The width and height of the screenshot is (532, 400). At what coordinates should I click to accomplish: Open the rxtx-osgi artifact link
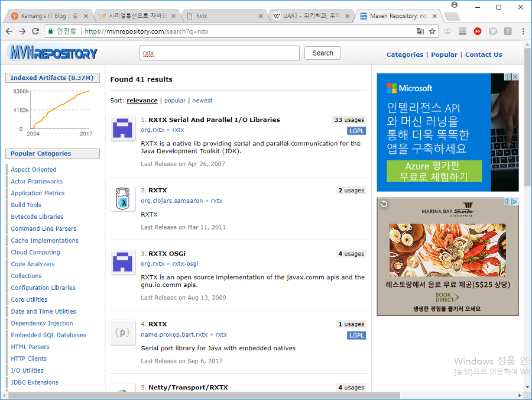pyautogui.click(x=185, y=264)
